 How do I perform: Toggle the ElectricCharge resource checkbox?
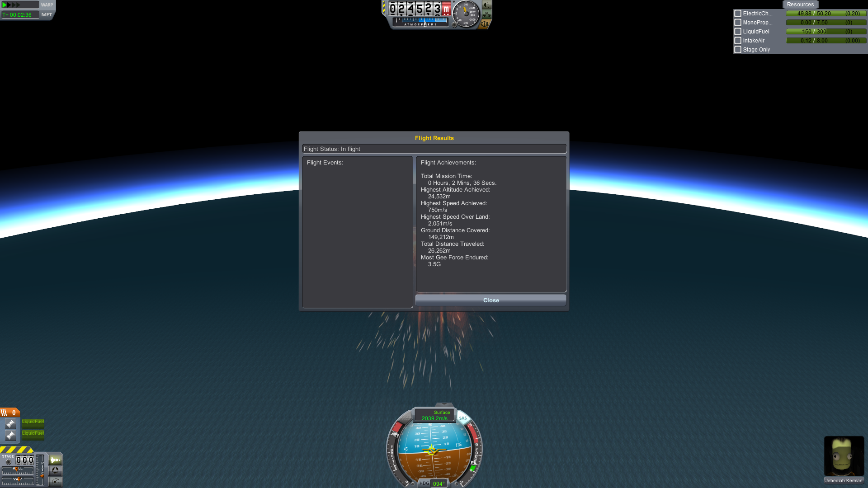[738, 14]
